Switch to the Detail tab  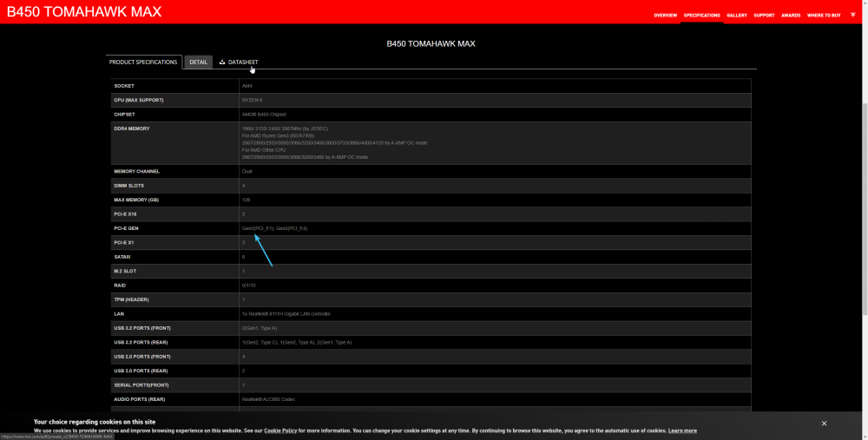click(198, 62)
